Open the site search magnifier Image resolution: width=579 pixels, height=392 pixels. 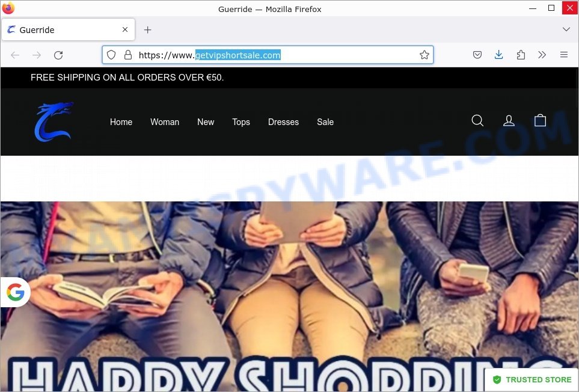tap(477, 121)
